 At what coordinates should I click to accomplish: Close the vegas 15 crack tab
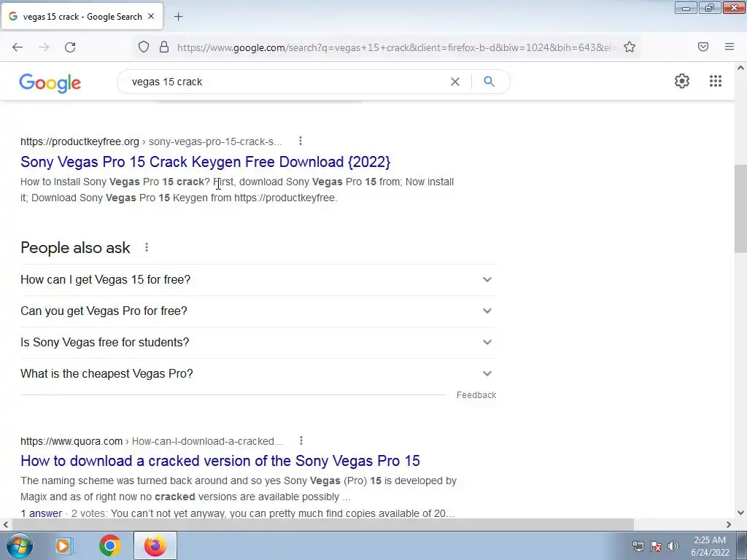(151, 16)
